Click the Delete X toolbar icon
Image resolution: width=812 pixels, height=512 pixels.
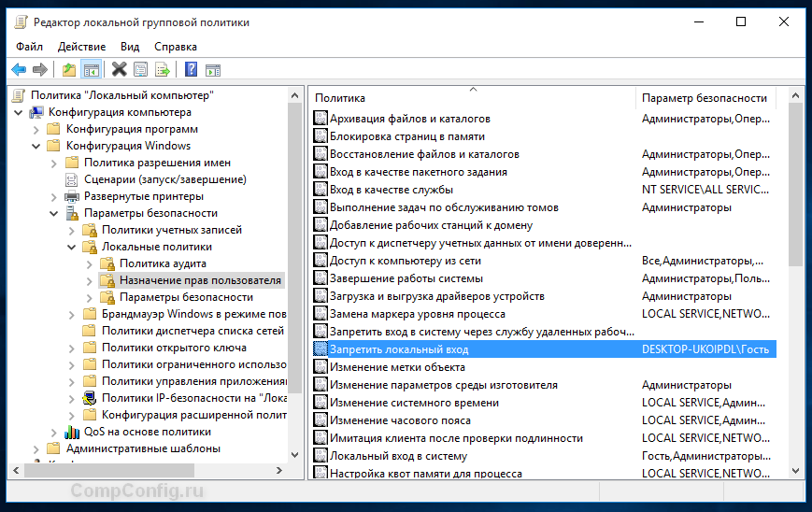119,69
